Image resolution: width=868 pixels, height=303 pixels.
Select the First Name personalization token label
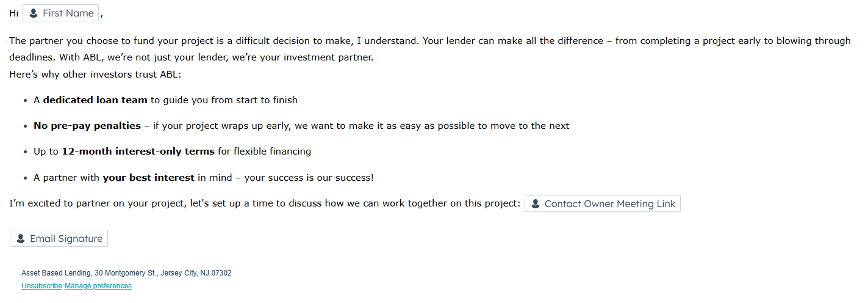[68, 13]
